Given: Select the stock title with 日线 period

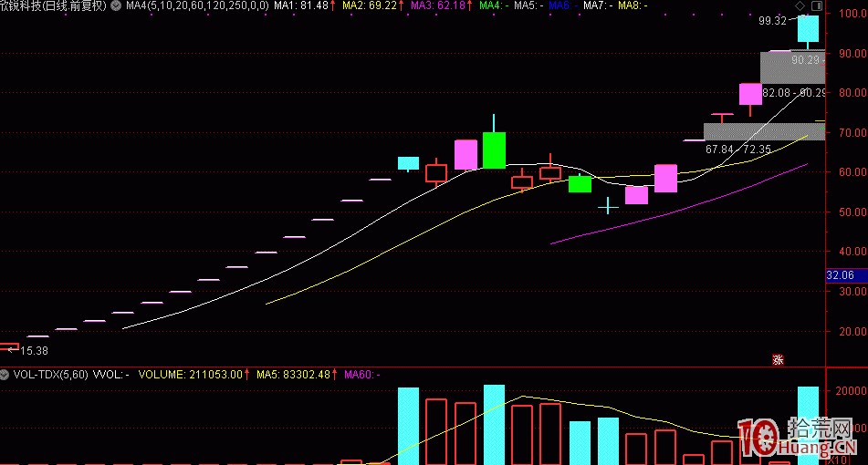Looking at the screenshot, I should 53,5.
